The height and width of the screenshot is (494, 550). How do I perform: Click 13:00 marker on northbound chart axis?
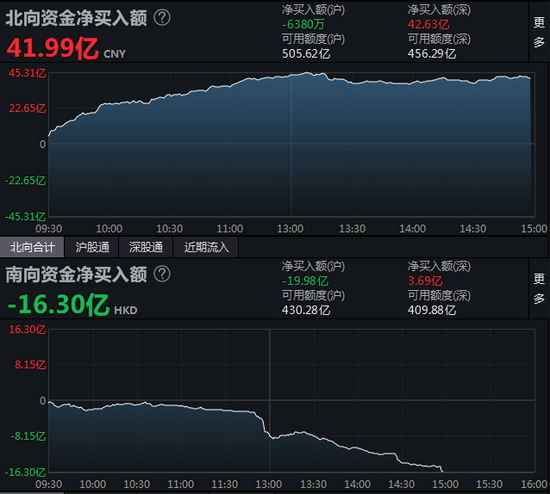click(x=290, y=229)
